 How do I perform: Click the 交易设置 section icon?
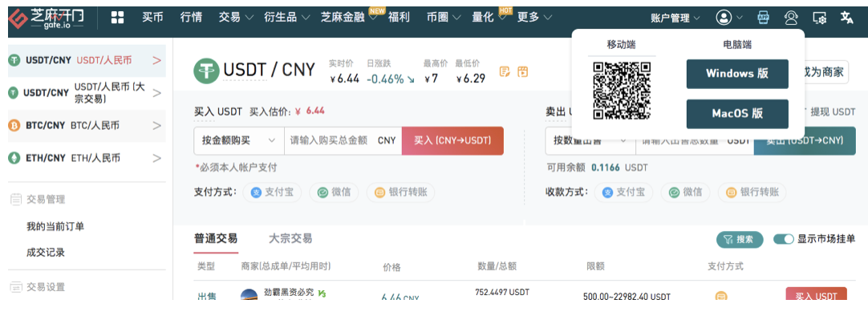point(16,287)
